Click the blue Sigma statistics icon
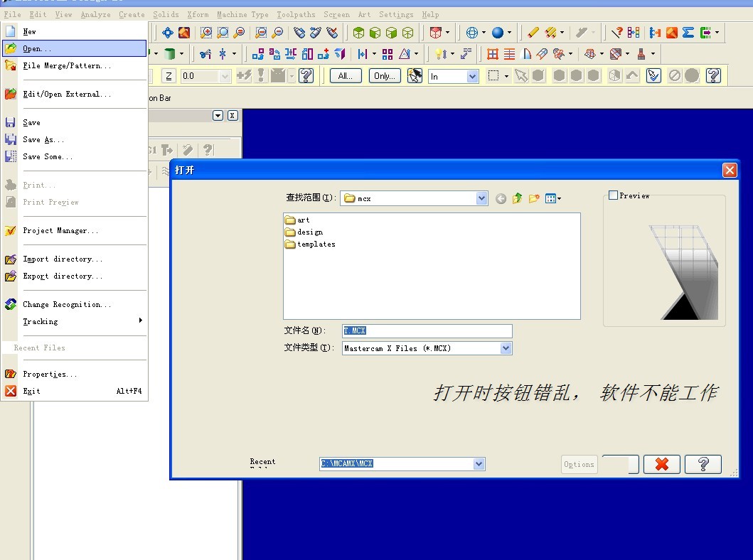Image resolution: width=753 pixels, height=560 pixels. coord(688,33)
